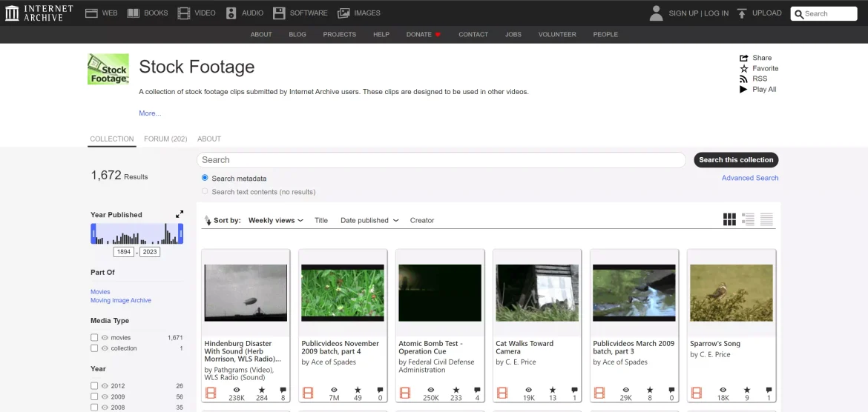Open the Hindenburg Disaster thumbnail
868x412 pixels.
coord(246,293)
